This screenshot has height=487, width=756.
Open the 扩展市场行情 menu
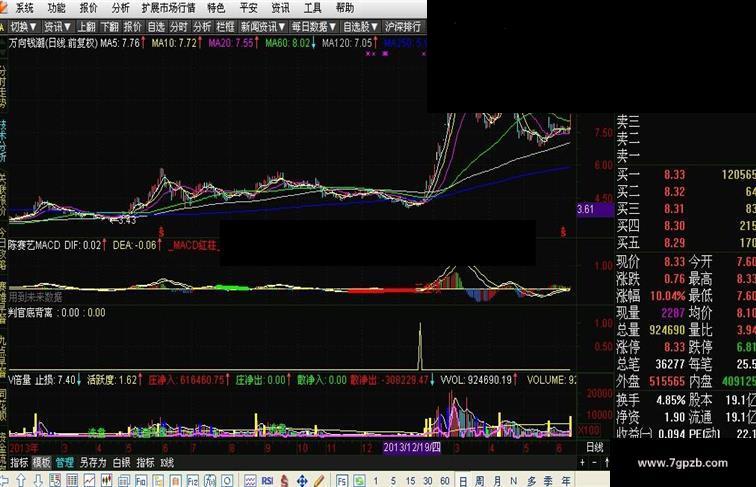(x=169, y=8)
